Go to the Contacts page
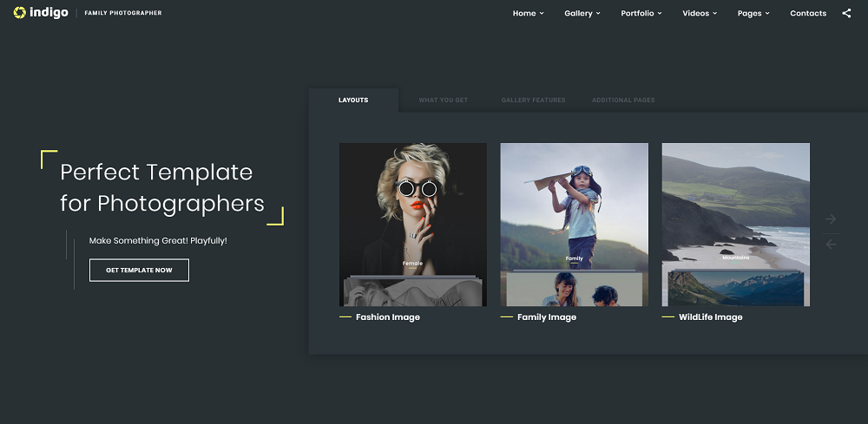Image resolution: width=868 pixels, height=424 pixels. click(x=807, y=13)
